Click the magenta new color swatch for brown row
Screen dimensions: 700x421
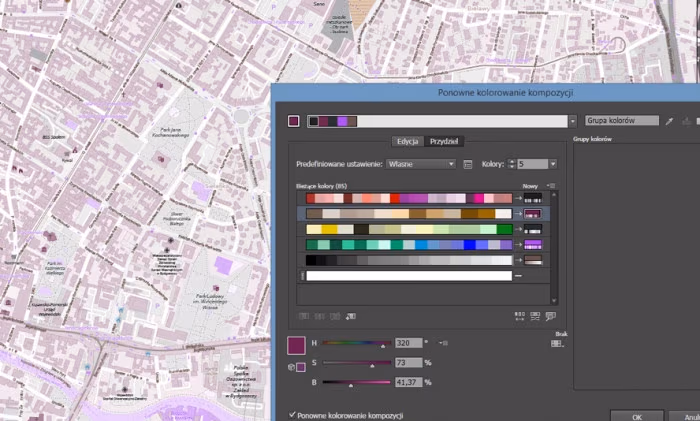pos(533,213)
